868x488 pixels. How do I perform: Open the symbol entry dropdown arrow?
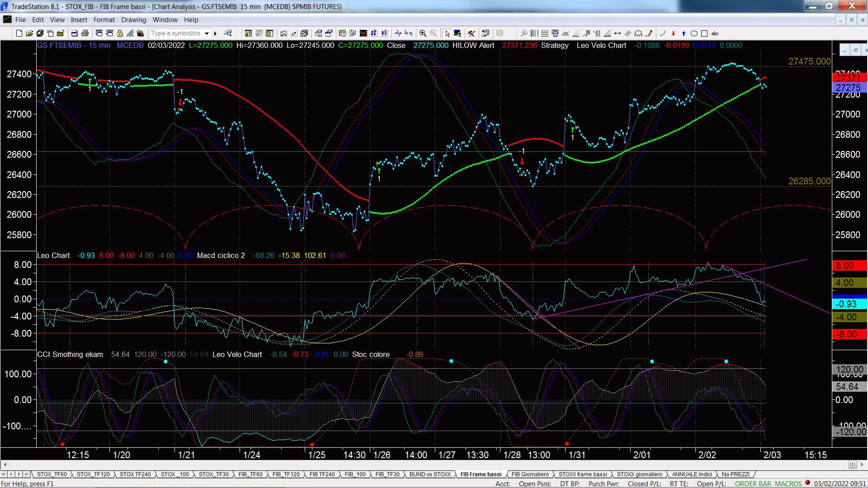(207, 33)
